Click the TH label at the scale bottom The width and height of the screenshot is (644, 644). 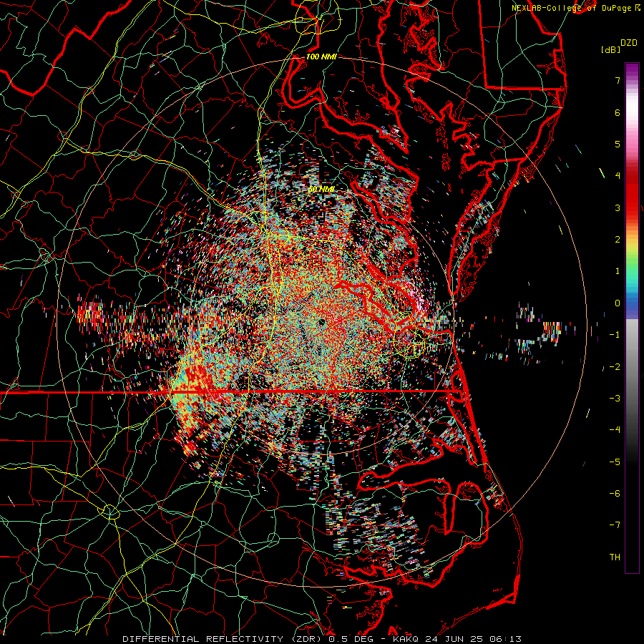[615, 557]
